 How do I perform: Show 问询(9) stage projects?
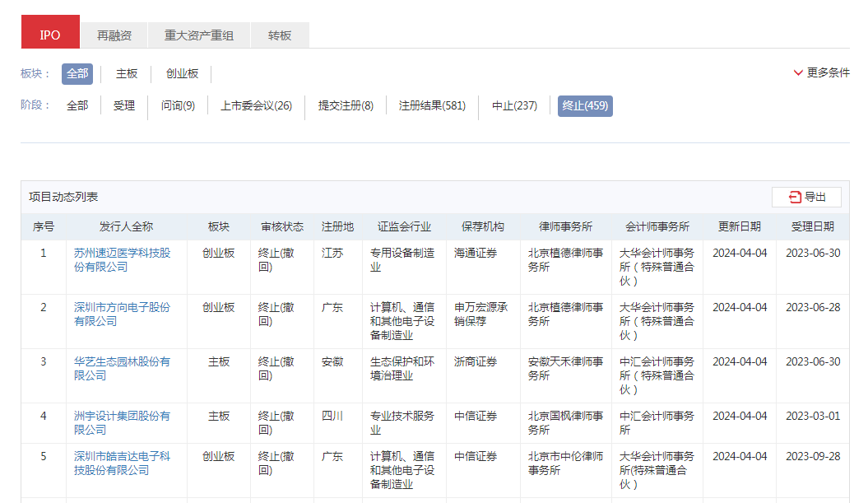click(178, 106)
